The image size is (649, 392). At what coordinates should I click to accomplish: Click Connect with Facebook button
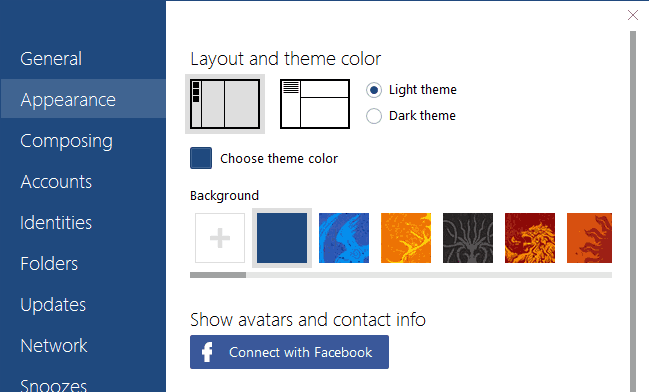(x=289, y=352)
